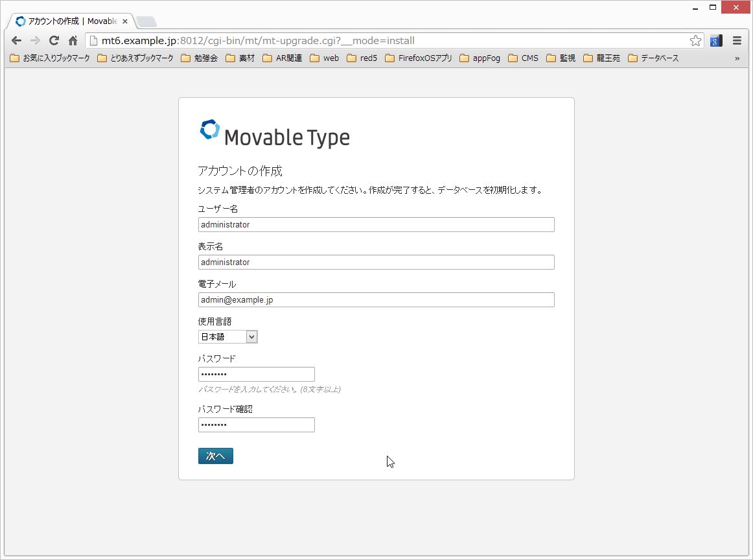Open the FirefoxOSアプリ bookmark folder

click(x=419, y=58)
